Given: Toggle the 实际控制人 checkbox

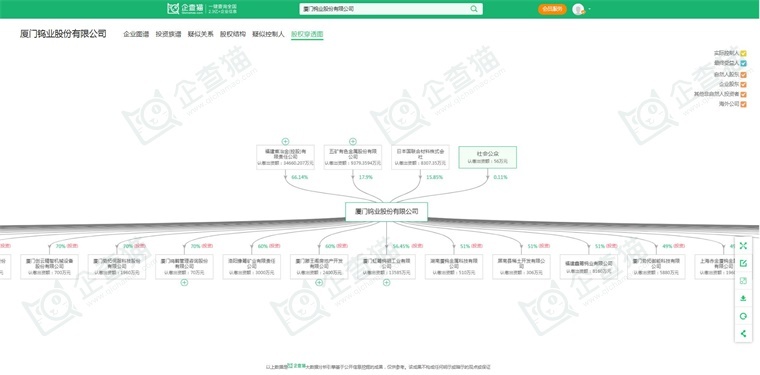Looking at the screenshot, I should point(743,53).
